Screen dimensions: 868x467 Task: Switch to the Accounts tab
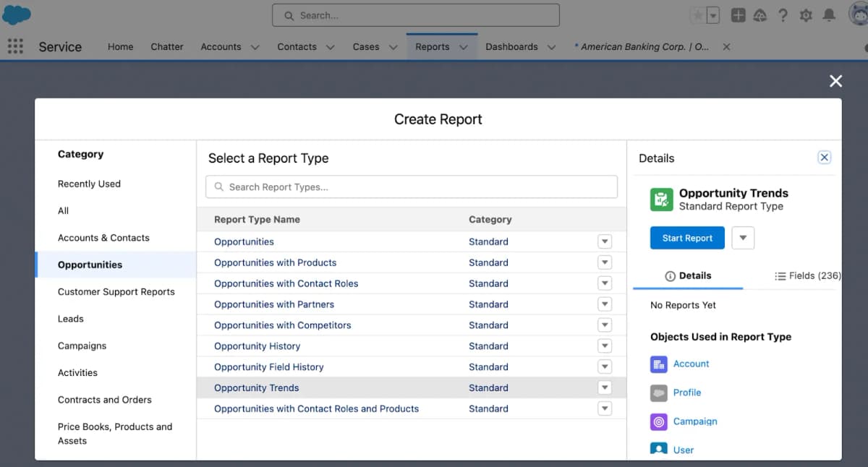coord(221,47)
